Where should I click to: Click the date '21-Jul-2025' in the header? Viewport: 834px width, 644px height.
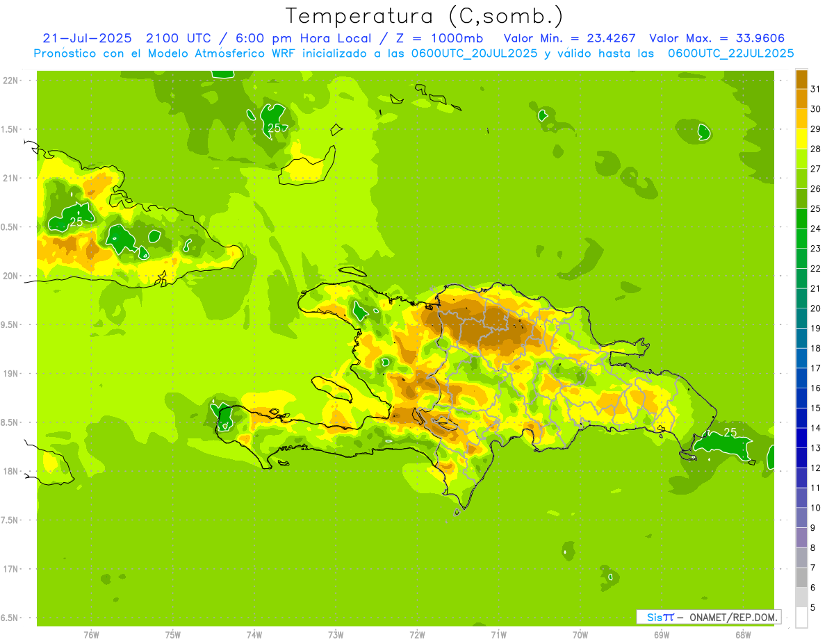[87, 38]
